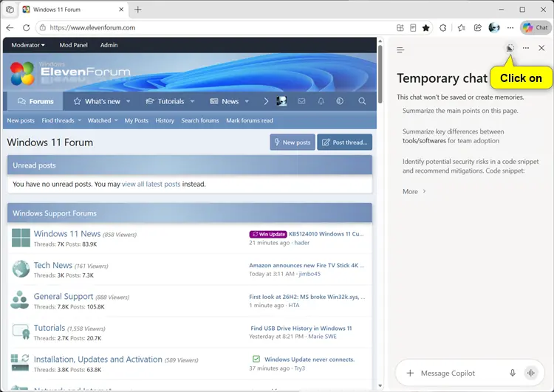
Task: Open Copilot sidebar conversation list icon
Action: pyautogui.click(x=400, y=49)
